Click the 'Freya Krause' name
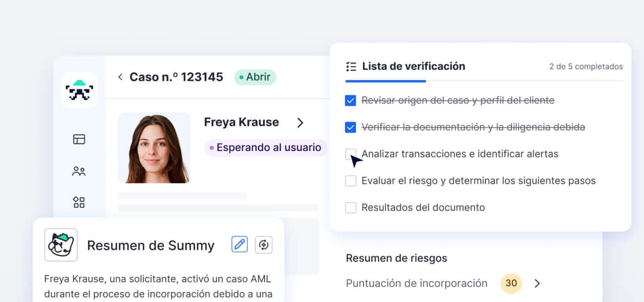 pos(241,123)
